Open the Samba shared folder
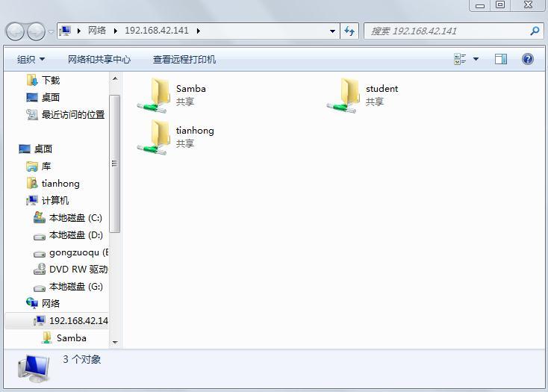This screenshot has width=548, height=392. [x=171, y=96]
